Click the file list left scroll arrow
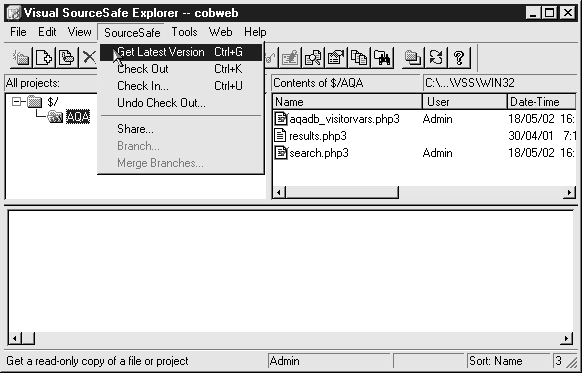Viewport: 582px width, 373px height. [279, 192]
